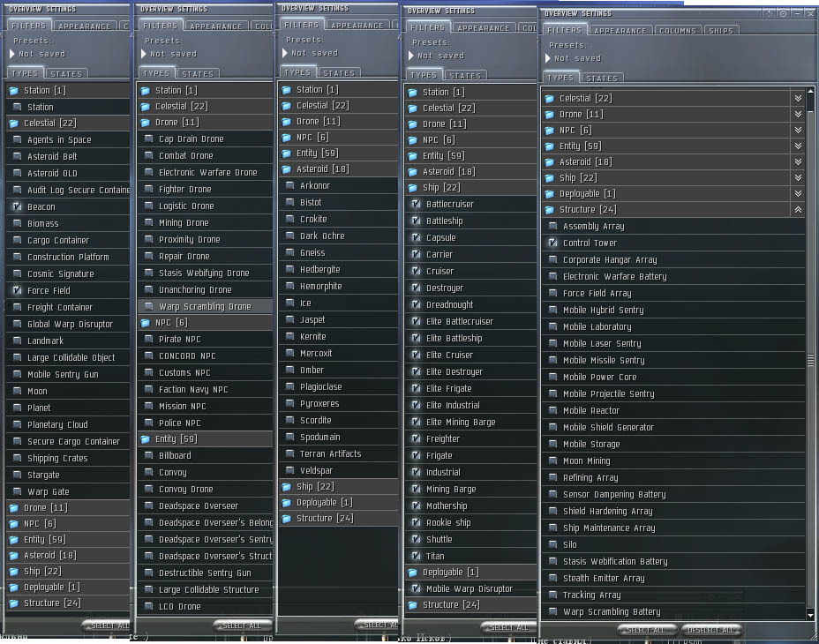The width and height of the screenshot is (819, 644).
Task: Disable the Capsule checkbox
Action: pyautogui.click(x=417, y=237)
